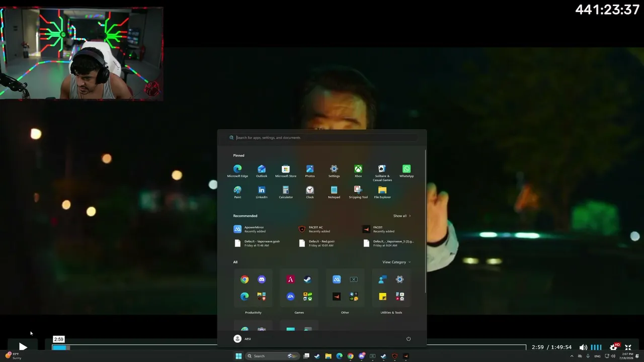644x362 pixels.
Task: Open Edge in the Productivity category
Action: [x=245, y=297]
